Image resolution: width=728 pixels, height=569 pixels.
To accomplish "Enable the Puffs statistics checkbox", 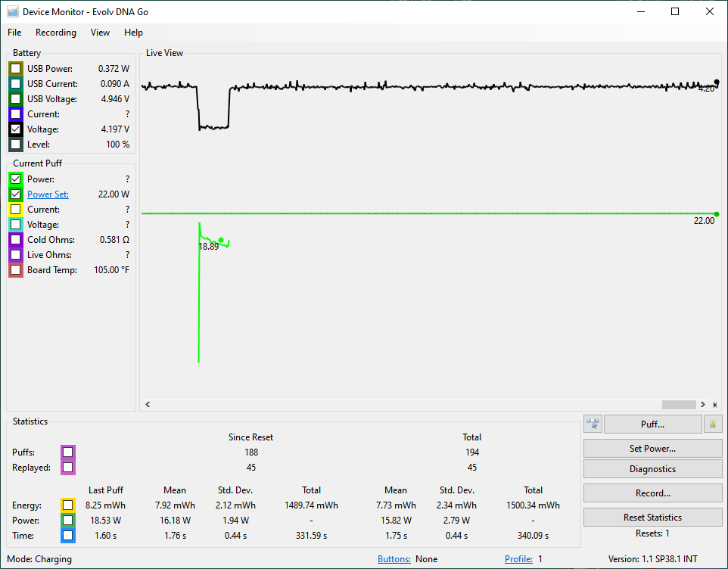I will (x=68, y=452).
